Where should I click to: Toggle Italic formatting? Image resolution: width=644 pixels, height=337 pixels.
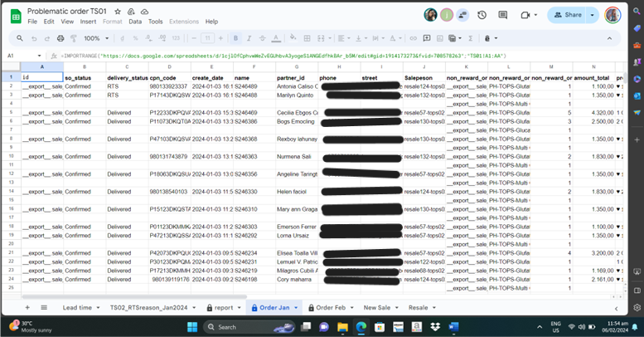coord(249,38)
